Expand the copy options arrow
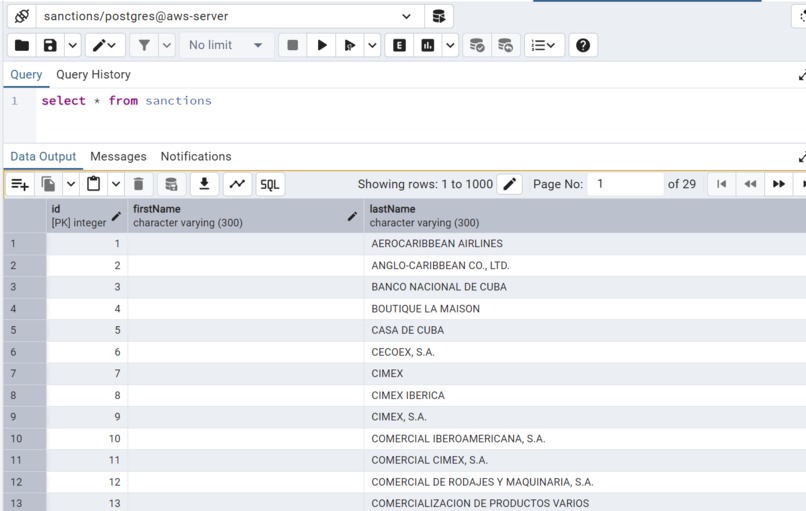The width and height of the screenshot is (806, 511). [71, 184]
